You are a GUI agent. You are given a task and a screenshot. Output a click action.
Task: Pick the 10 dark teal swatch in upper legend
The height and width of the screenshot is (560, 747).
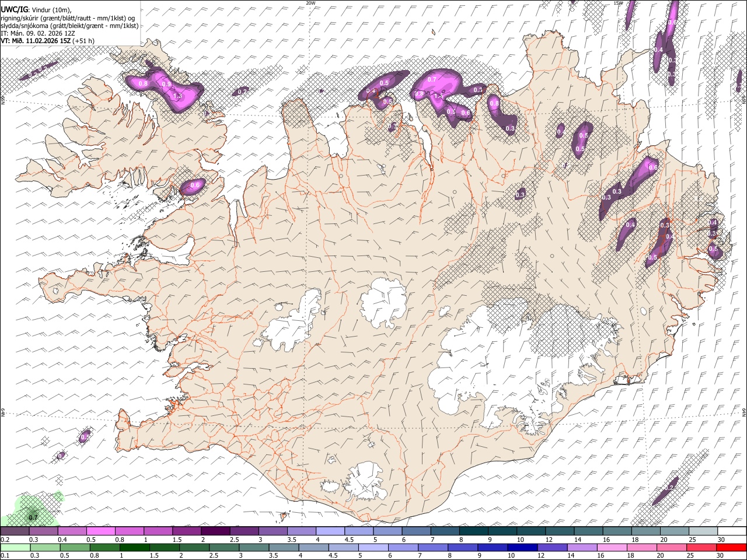[x=530, y=531]
